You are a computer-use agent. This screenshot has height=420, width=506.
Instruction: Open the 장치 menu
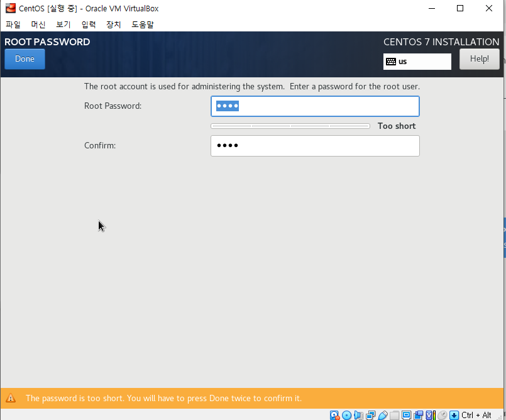(x=114, y=25)
